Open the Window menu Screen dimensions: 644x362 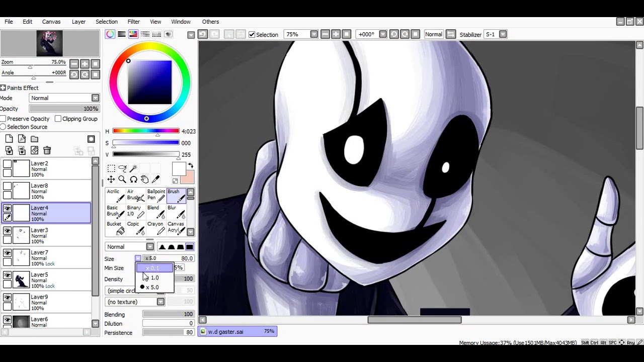(181, 22)
